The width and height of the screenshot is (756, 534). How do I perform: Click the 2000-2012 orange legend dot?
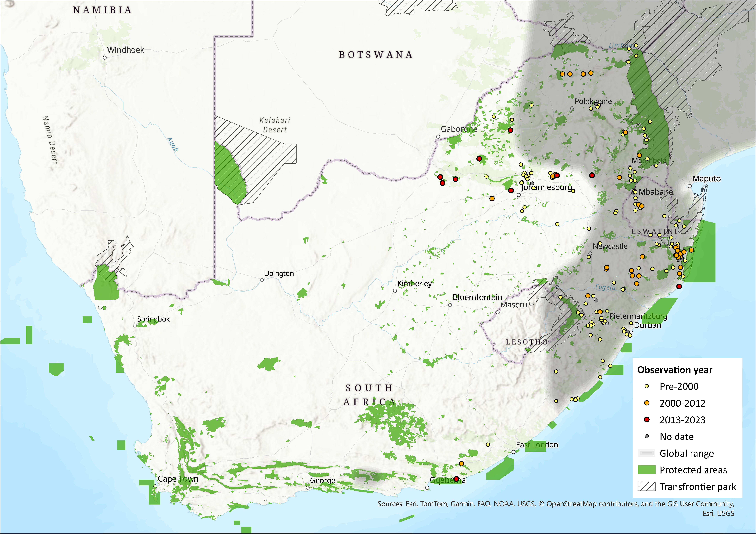(647, 403)
